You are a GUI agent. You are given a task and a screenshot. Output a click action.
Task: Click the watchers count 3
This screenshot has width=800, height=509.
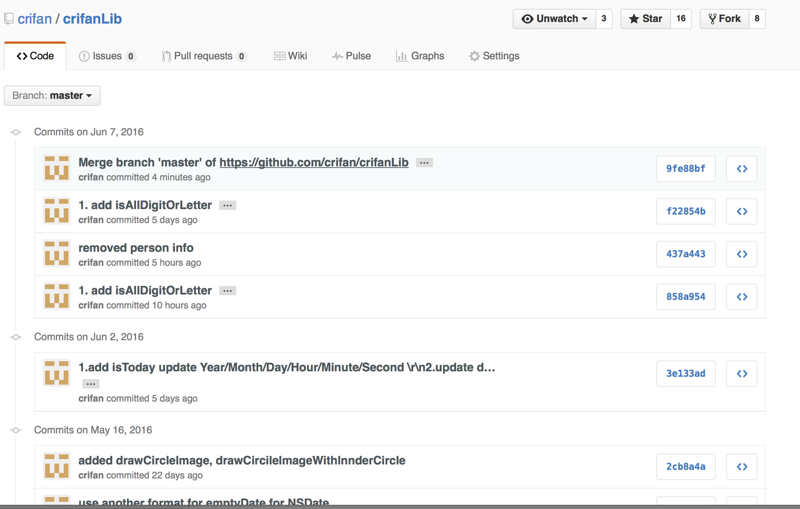(604, 19)
